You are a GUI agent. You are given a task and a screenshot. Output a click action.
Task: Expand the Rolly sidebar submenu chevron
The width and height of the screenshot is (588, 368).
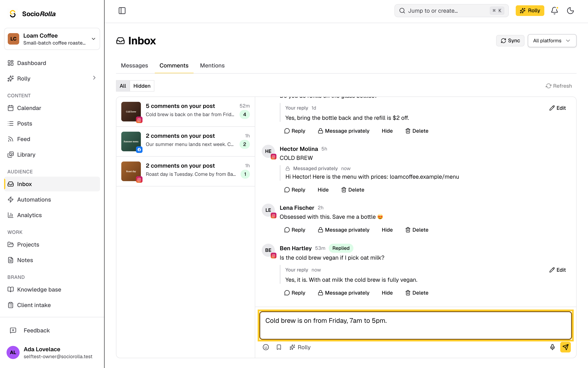tap(94, 78)
